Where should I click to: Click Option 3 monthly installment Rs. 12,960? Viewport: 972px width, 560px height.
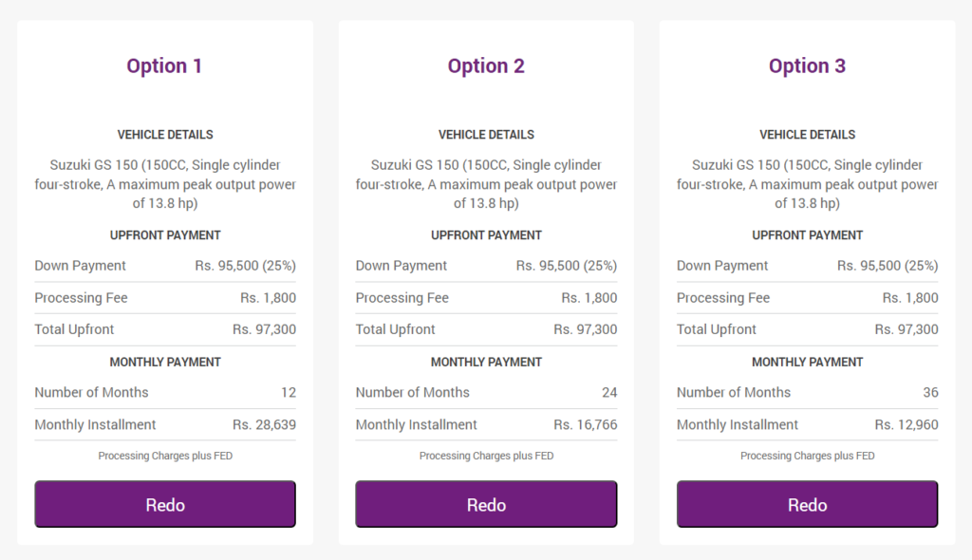tap(907, 425)
